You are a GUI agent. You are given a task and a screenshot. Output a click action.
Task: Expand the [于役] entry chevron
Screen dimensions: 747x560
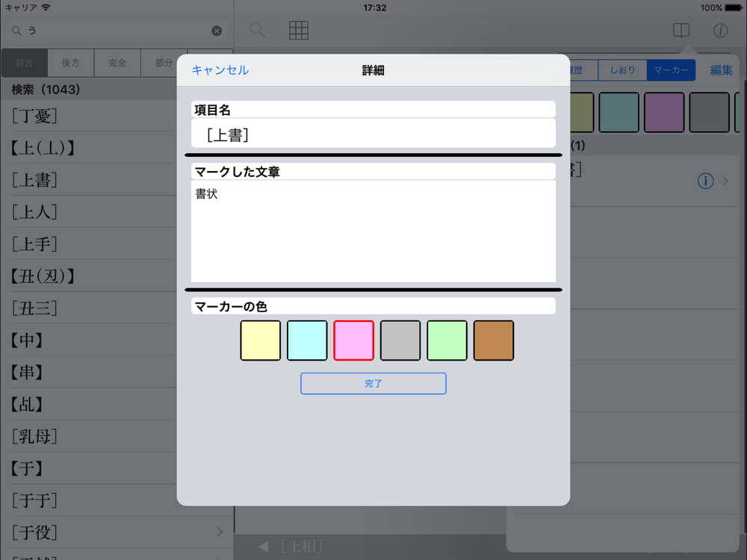220,532
